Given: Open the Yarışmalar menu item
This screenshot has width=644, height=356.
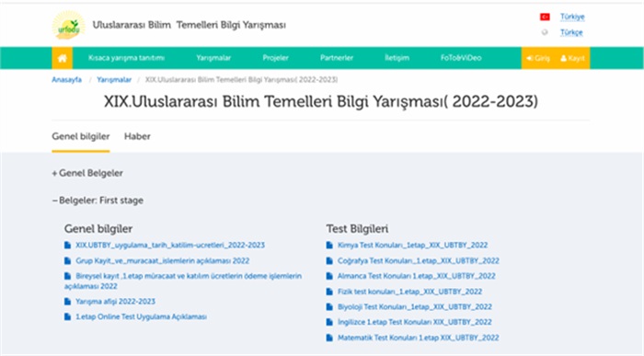Looking at the screenshot, I should pos(213,58).
